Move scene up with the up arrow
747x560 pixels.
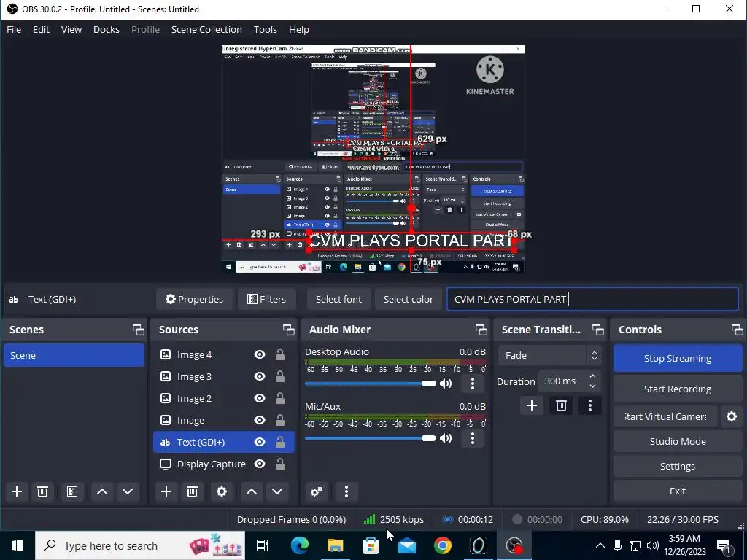(102, 491)
